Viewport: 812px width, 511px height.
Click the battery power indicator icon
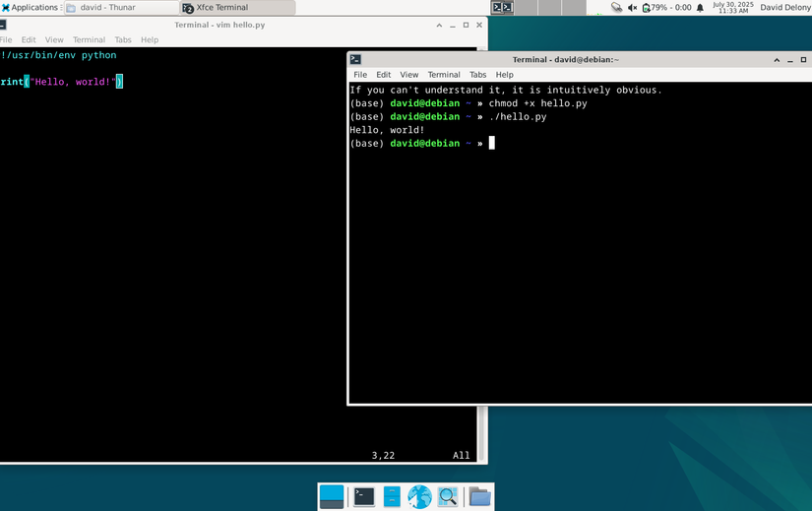(647, 7)
